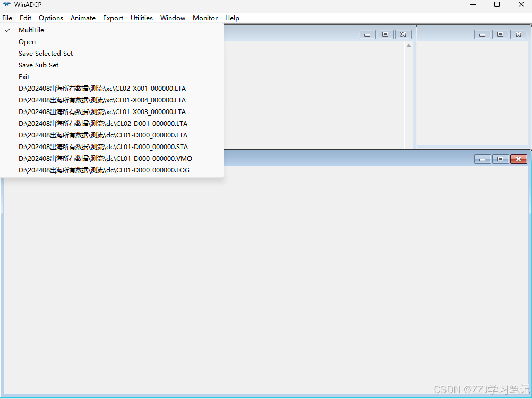Open the Export menu
532x399 pixels.
pos(113,18)
